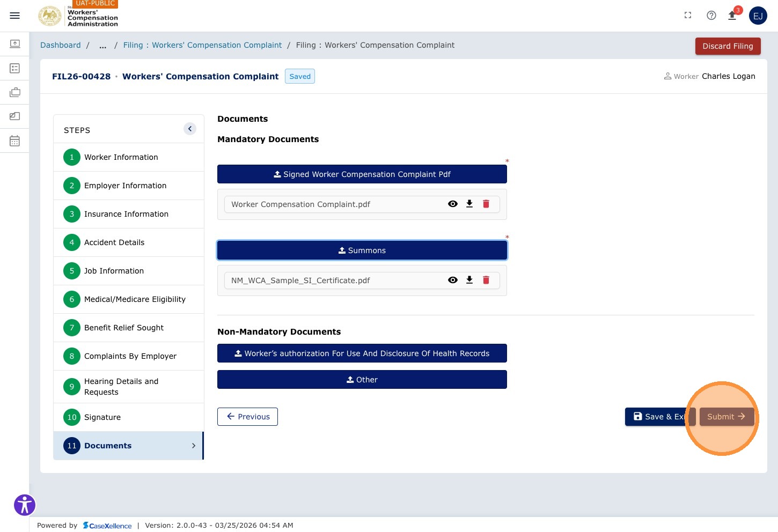This screenshot has width=778, height=532.
Task: Upload Worker's authorization for health records
Action: 362,353
